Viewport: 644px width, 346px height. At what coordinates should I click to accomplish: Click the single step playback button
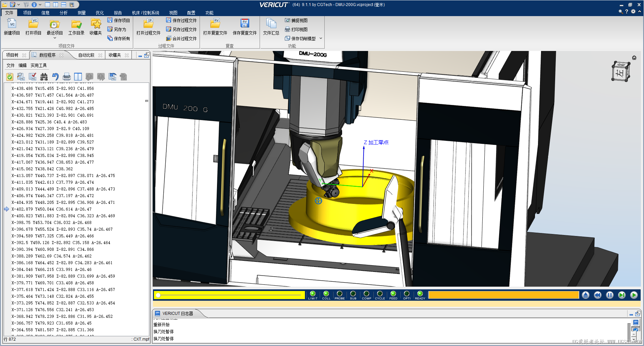(x=622, y=295)
